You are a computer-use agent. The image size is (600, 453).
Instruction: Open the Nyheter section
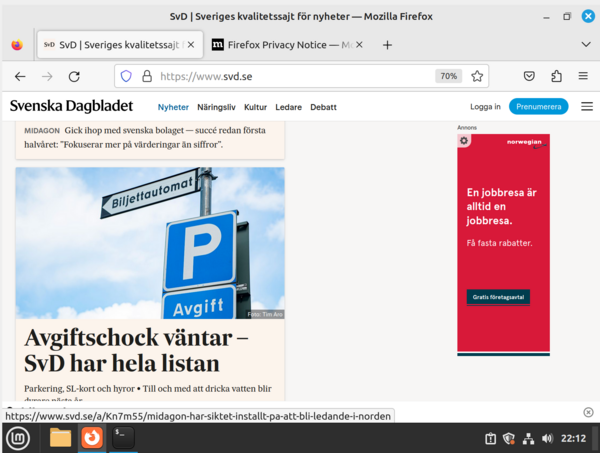[173, 107]
